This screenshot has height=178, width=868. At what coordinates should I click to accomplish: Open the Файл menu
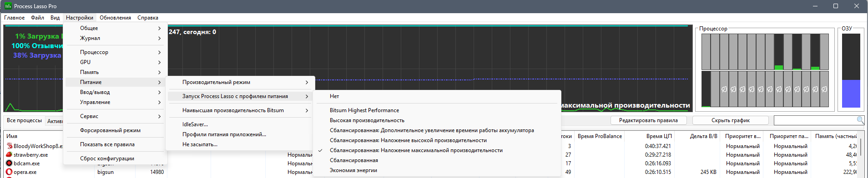[37, 18]
